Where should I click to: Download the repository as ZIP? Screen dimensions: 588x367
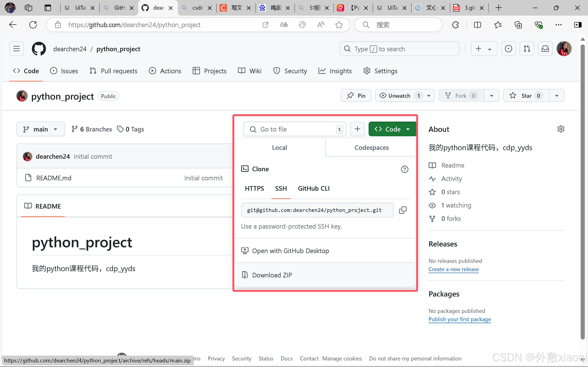coord(272,275)
